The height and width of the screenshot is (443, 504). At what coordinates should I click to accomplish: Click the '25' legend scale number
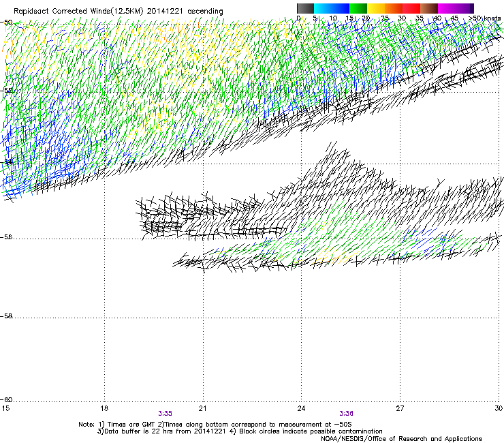point(385,18)
